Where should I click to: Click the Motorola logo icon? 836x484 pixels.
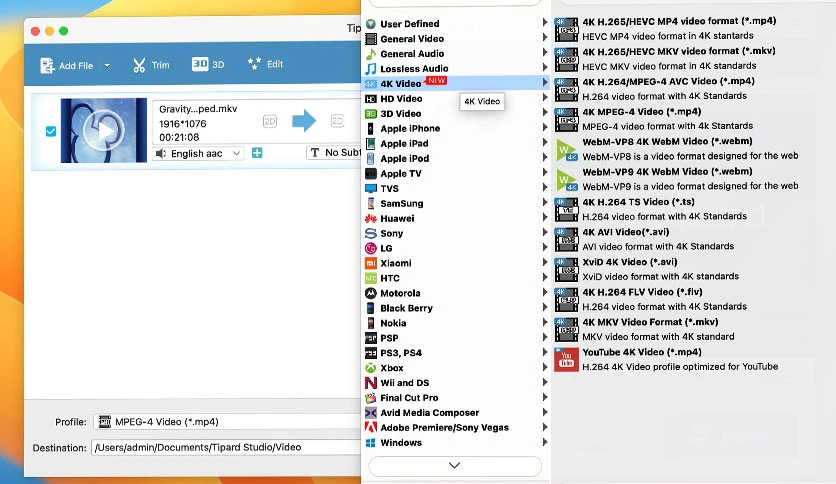coord(371,293)
